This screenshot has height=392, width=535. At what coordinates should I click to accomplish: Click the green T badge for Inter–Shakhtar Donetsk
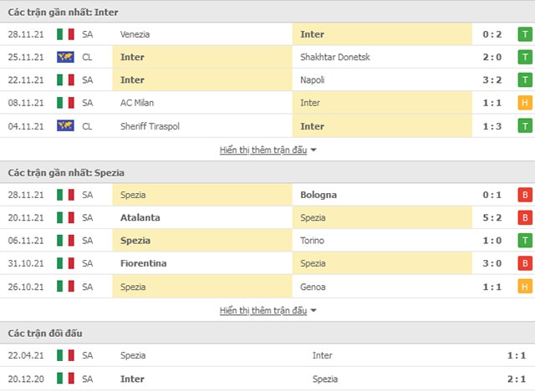pos(525,57)
